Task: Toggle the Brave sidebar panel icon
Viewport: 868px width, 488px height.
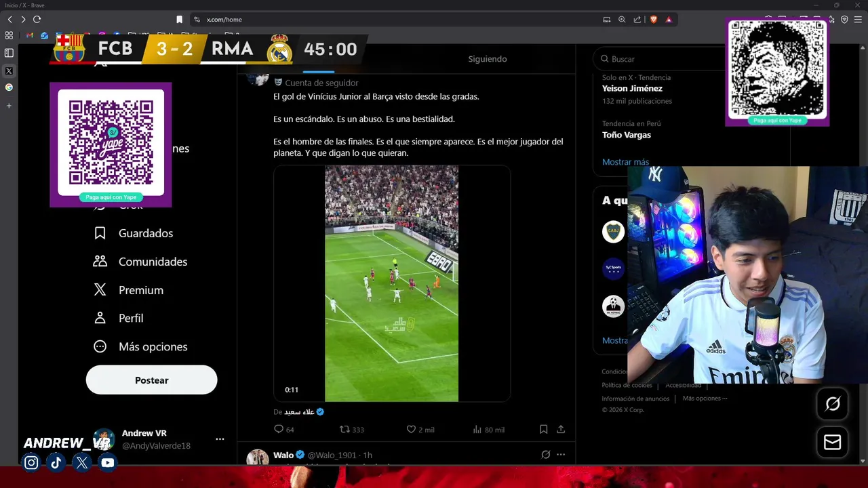Action: (9, 53)
